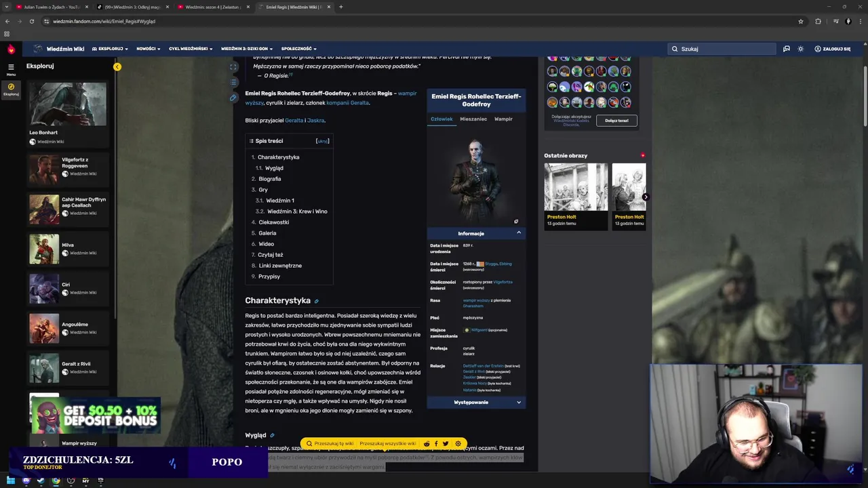Edit the Charakterystyka section pencil icon
The width and height of the screenshot is (868, 488).
[316, 301]
